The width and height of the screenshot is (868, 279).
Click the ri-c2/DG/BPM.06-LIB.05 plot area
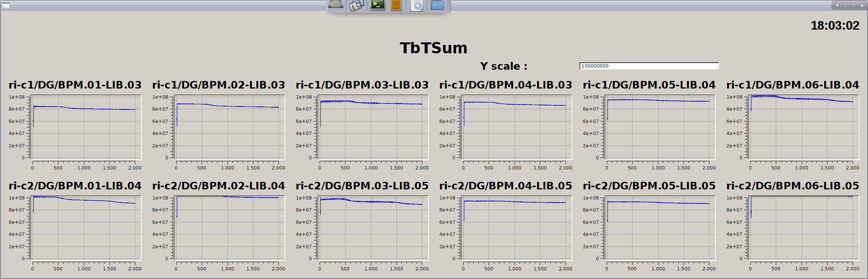point(804,228)
